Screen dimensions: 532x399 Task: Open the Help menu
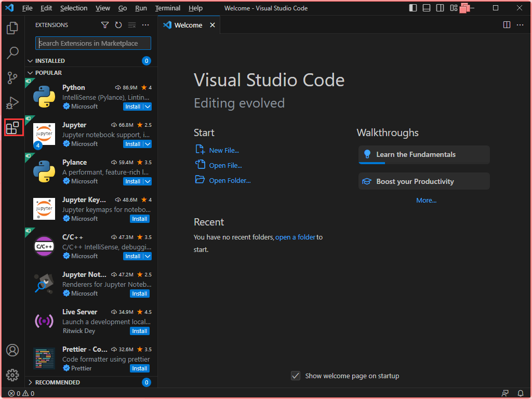click(195, 8)
